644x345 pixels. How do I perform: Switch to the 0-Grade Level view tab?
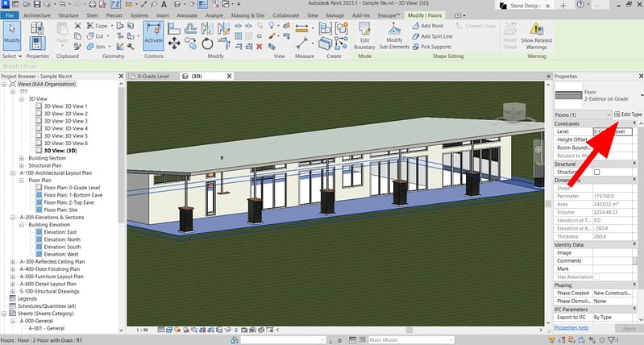tap(152, 75)
